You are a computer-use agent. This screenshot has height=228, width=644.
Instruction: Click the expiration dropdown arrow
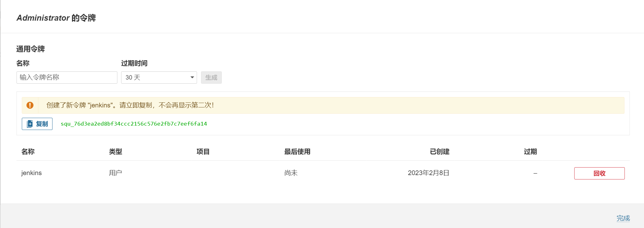tap(192, 77)
